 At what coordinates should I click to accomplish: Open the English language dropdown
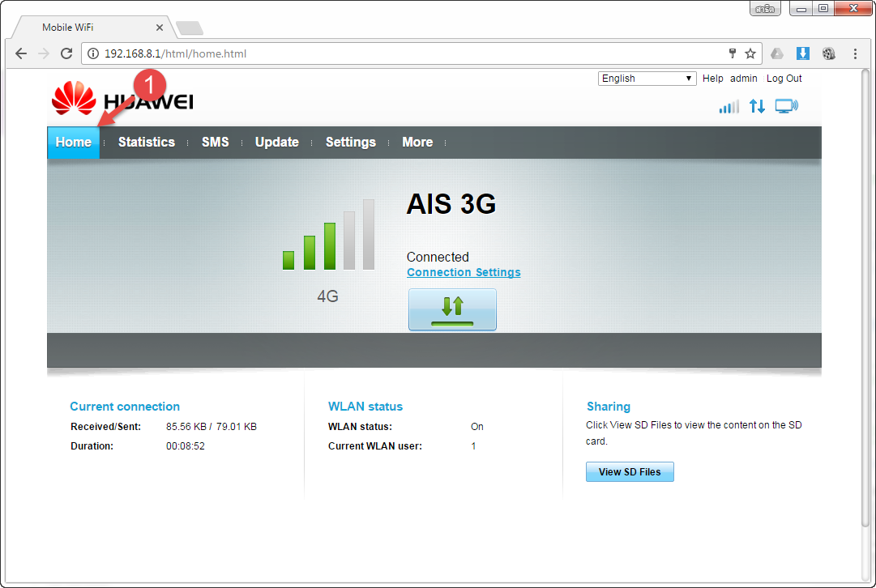(647, 79)
